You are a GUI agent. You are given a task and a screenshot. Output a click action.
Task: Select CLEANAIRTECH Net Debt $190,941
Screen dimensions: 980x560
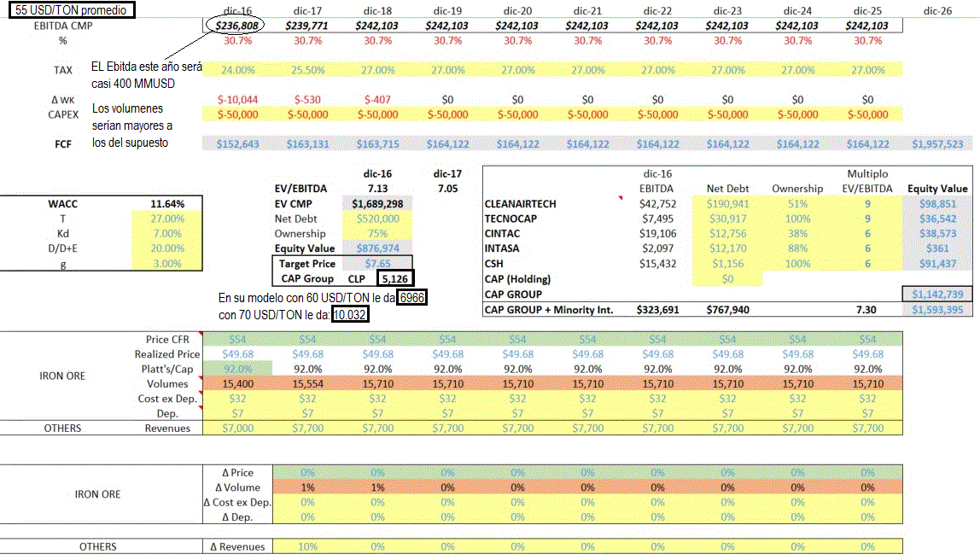pos(727,204)
